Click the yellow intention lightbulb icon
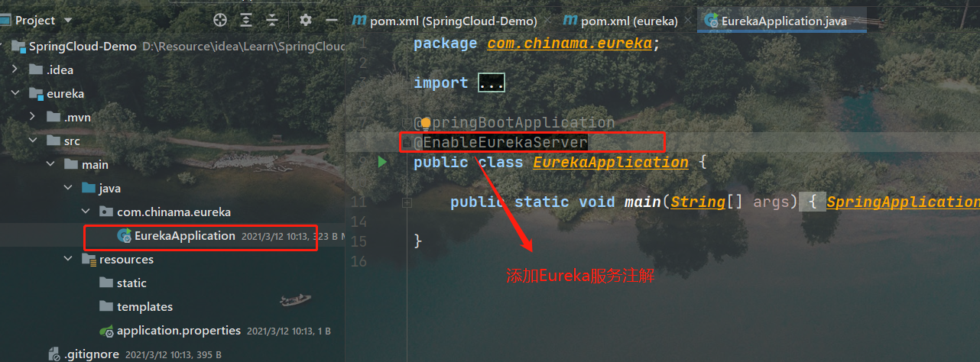 426,123
